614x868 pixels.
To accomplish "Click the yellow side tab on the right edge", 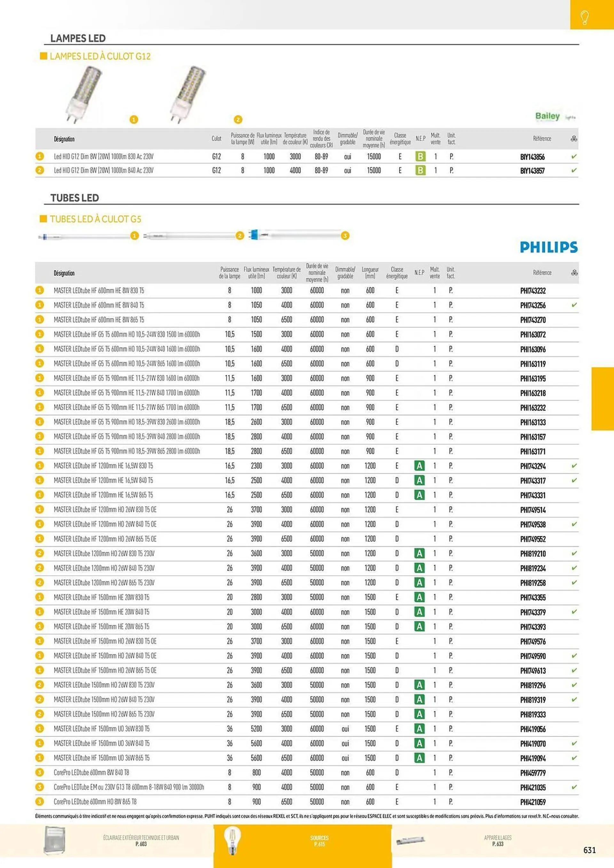I will (x=603, y=399).
